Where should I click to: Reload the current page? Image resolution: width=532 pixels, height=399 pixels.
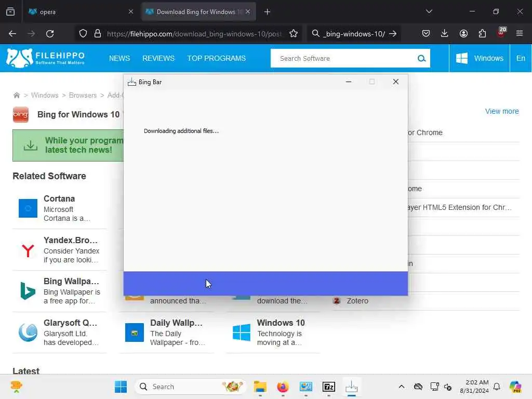click(x=50, y=34)
